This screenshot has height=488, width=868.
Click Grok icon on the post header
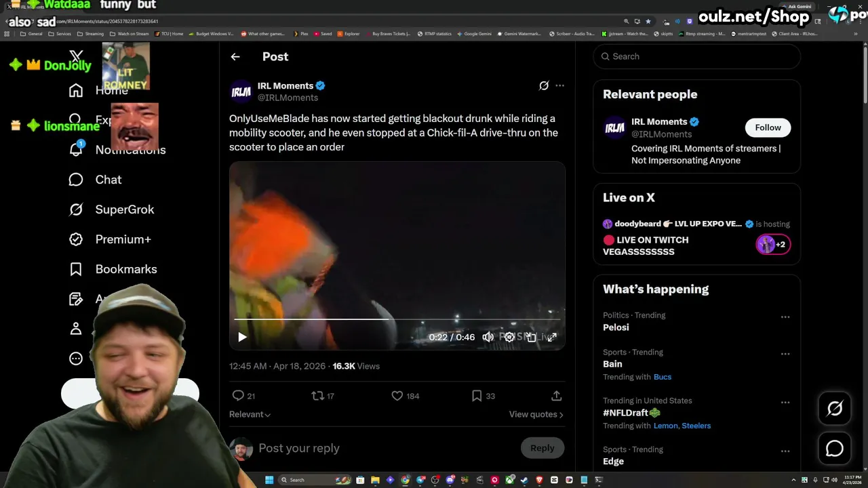coord(544,85)
